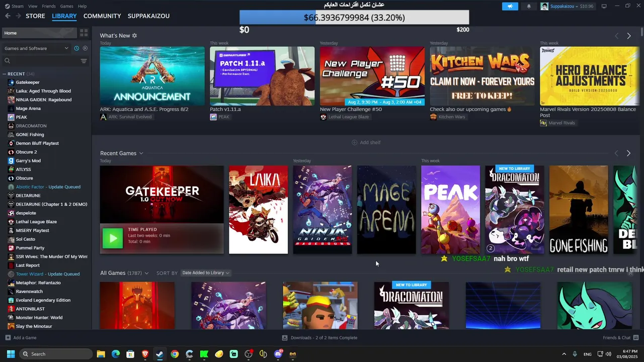Click the library search field

point(41,61)
